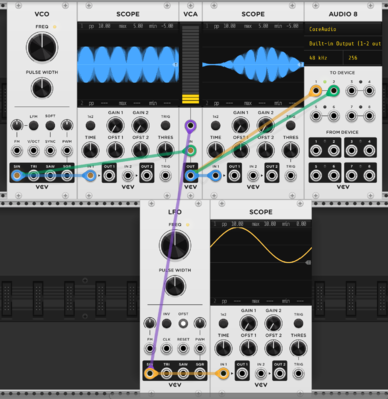Click OUT 1 jack on Scope beside Audio 8
The height and width of the screenshot is (399, 388).
[234, 176]
